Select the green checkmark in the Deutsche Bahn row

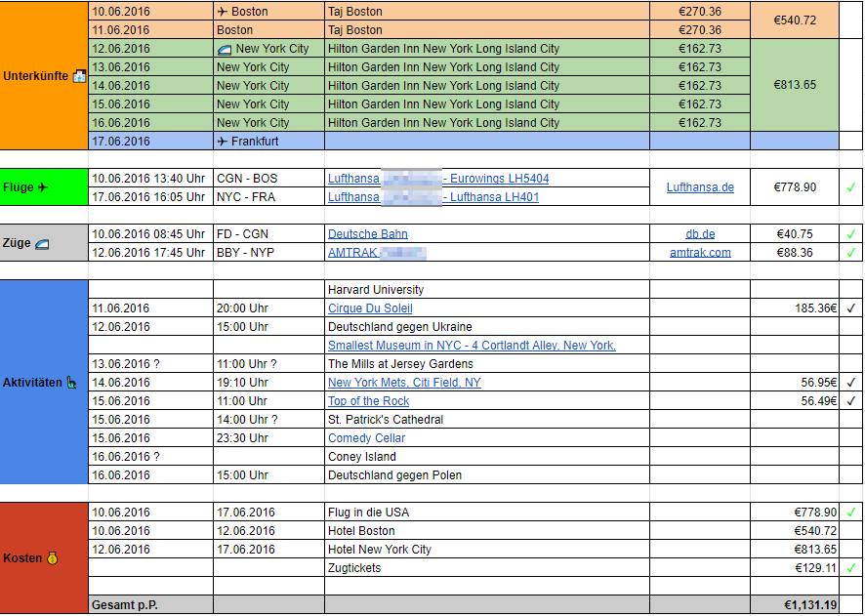click(x=850, y=234)
